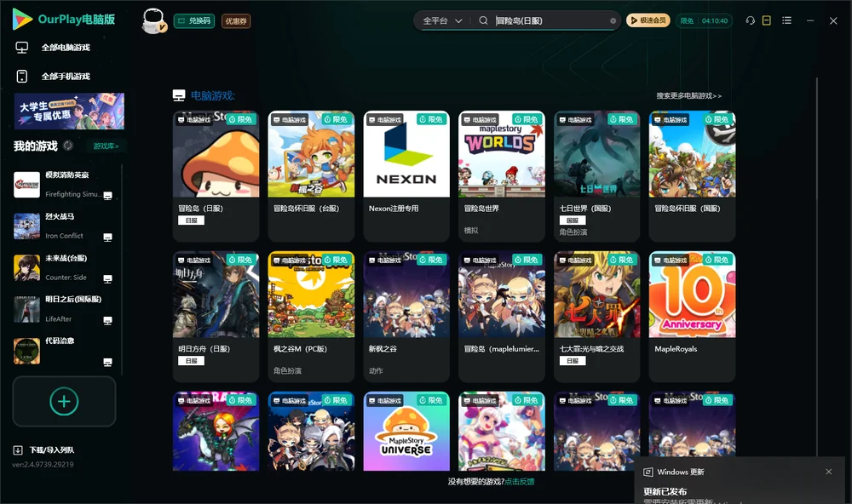Viewport: 852px width, 504px height.
Task: Open the 明日方舟 (日服) card
Action: click(216, 317)
